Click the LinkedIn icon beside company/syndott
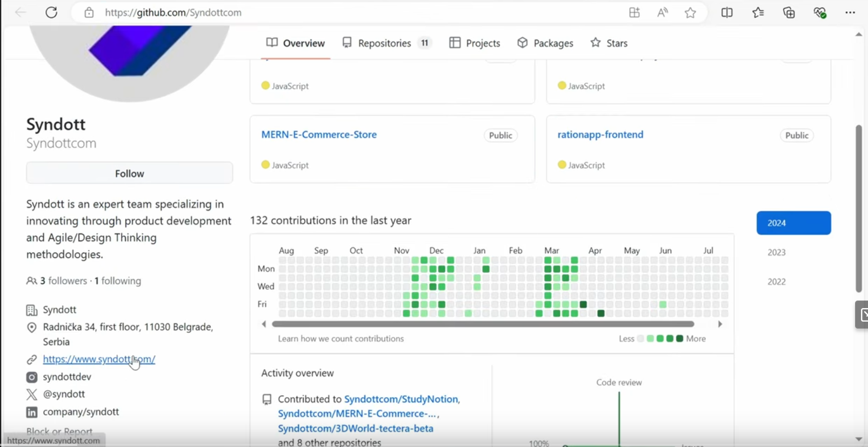 32,412
